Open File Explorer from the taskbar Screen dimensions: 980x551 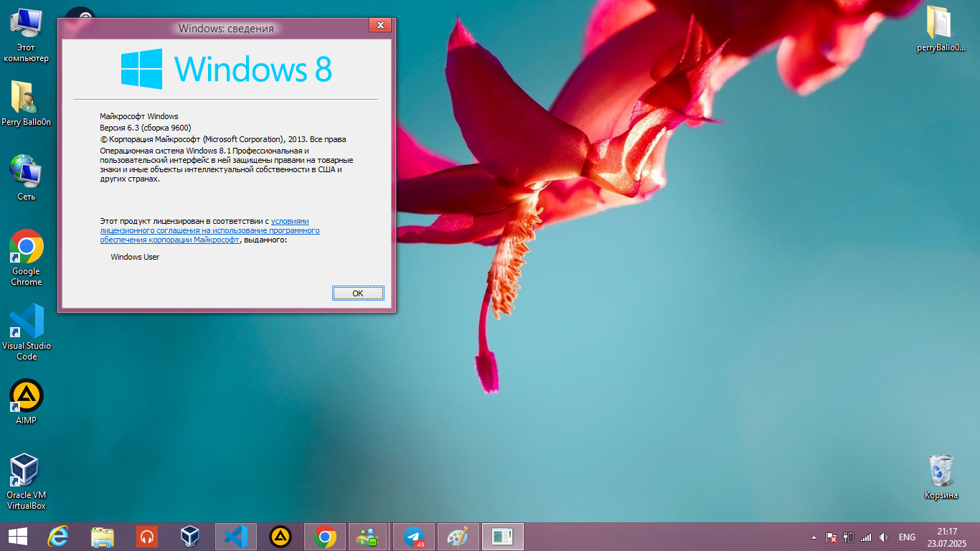tap(103, 537)
